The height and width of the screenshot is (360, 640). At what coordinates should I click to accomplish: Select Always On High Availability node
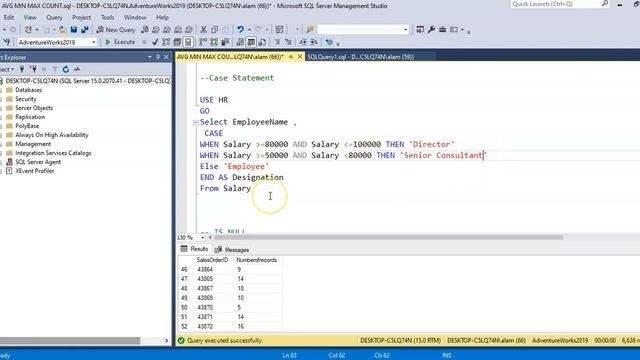pyautogui.click(x=51, y=135)
